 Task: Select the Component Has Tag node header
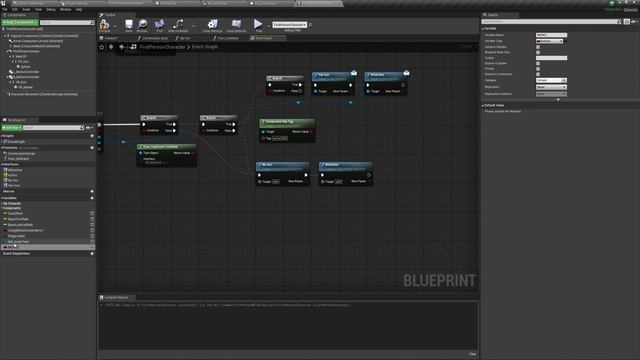coord(287,122)
